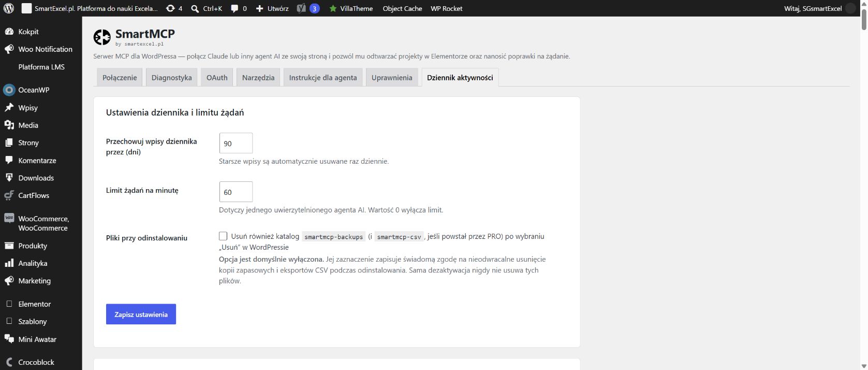
Task: Switch to the Instrukcje dla agenta tab
Action: click(323, 77)
